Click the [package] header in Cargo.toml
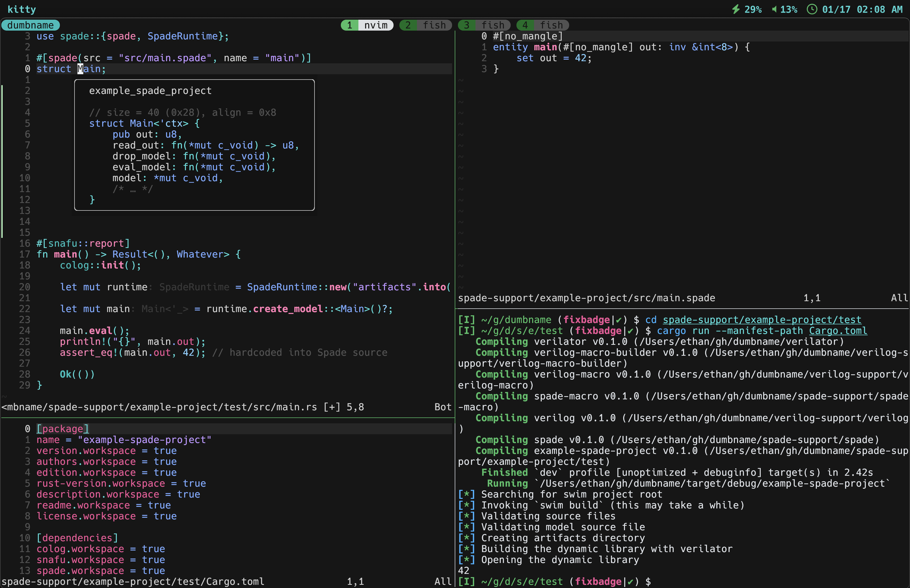 [63, 429]
